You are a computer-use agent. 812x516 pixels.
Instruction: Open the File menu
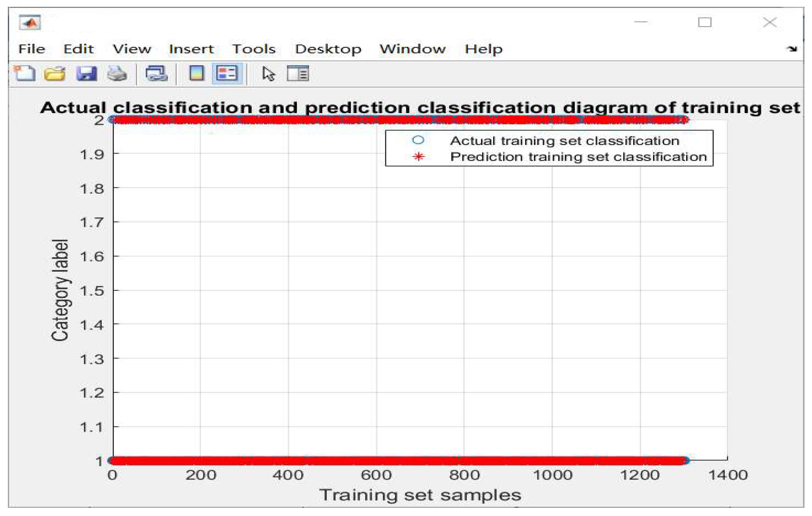(x=32, y=49)
